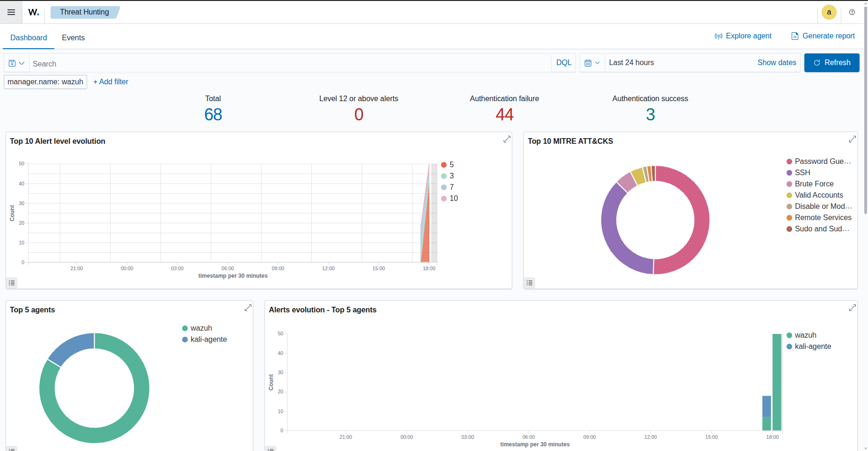Click the Level 12 or above alerts value 0
The image size is (868, 451).
[x=359, y=115]
